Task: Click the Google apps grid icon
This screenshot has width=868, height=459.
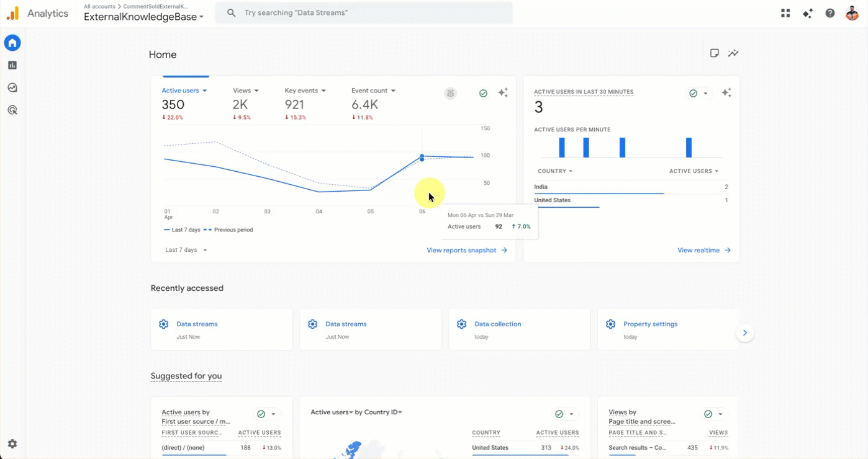Action: pos(785,13)
